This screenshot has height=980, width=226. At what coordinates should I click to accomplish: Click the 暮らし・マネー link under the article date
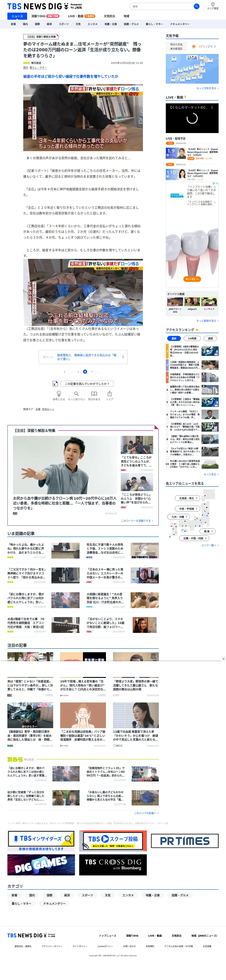tap(38, 68)
